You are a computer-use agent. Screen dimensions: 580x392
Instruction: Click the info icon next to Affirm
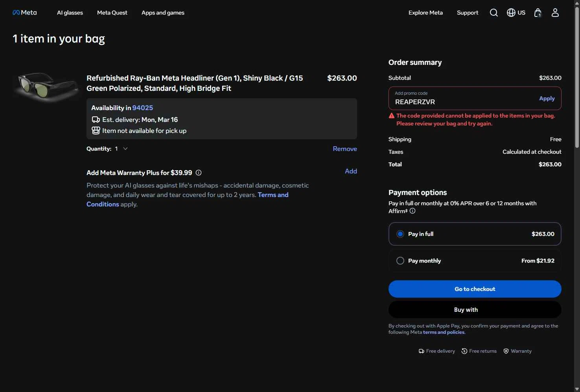(x=412, y=211)
